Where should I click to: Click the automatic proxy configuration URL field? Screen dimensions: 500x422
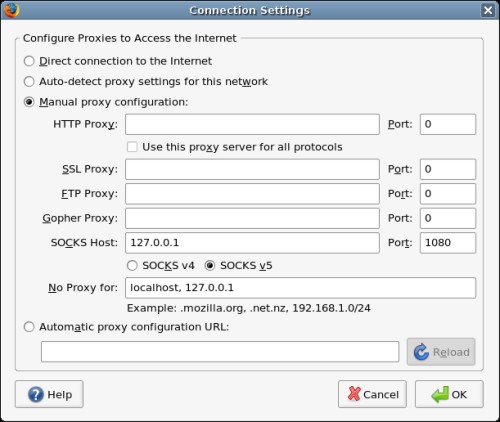point(220,351)
